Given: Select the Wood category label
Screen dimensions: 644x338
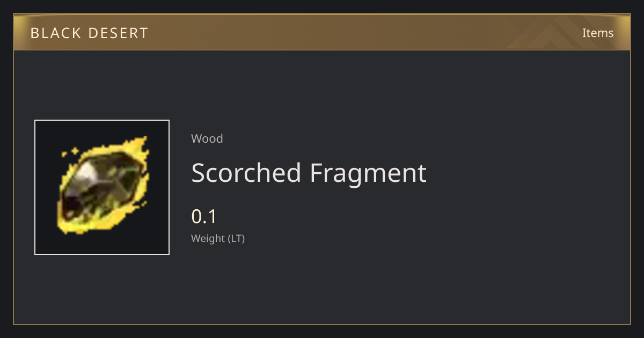Looking at the screenshot, I should pyautogui.click(x=207, y=138).
